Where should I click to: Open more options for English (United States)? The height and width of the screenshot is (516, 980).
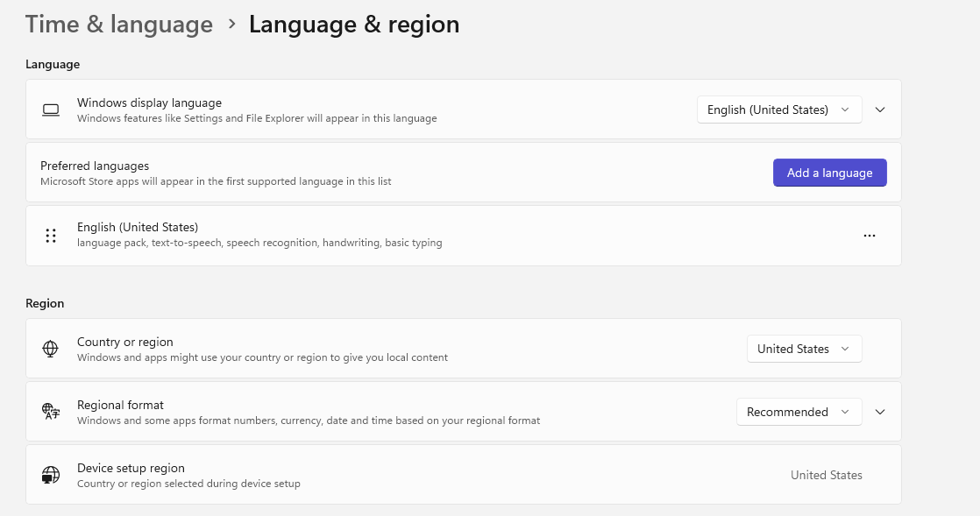[869, 236]
